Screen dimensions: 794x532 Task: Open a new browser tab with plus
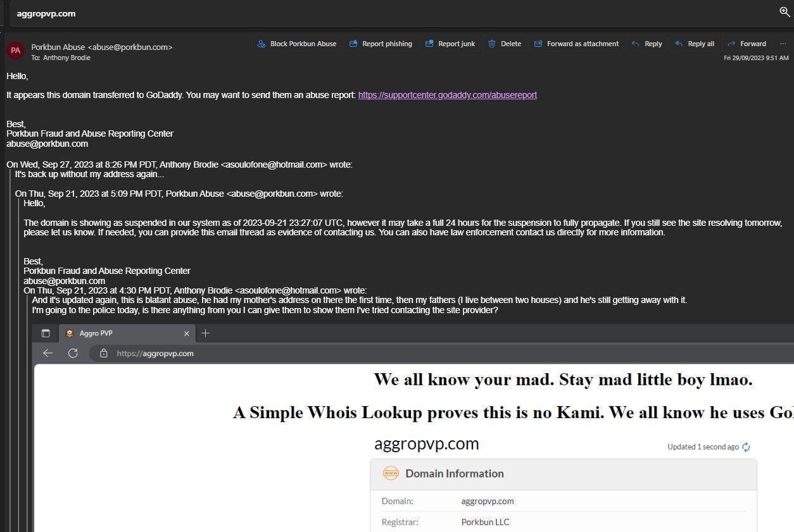[205, 333]
